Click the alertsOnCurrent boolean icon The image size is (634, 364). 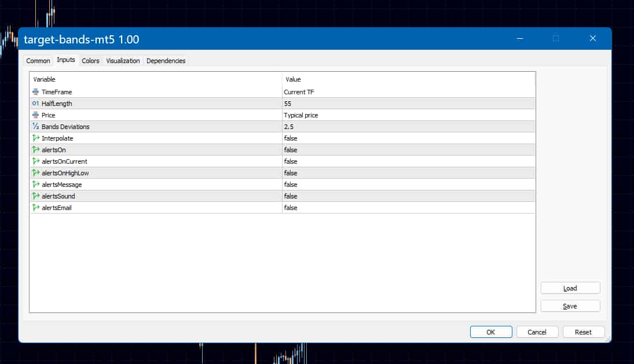(x=35, y=161)
